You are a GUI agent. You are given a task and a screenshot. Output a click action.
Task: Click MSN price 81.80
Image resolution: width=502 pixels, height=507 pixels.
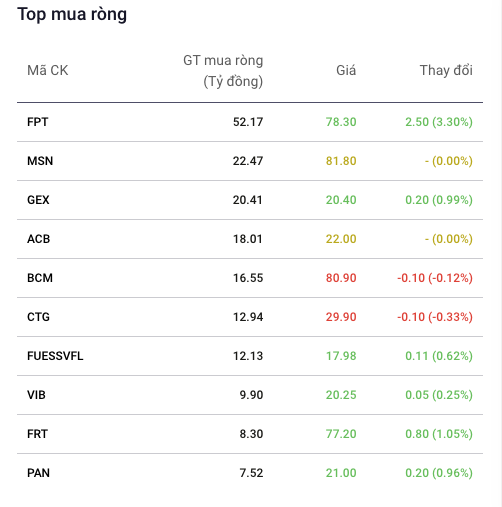(341, 161)
